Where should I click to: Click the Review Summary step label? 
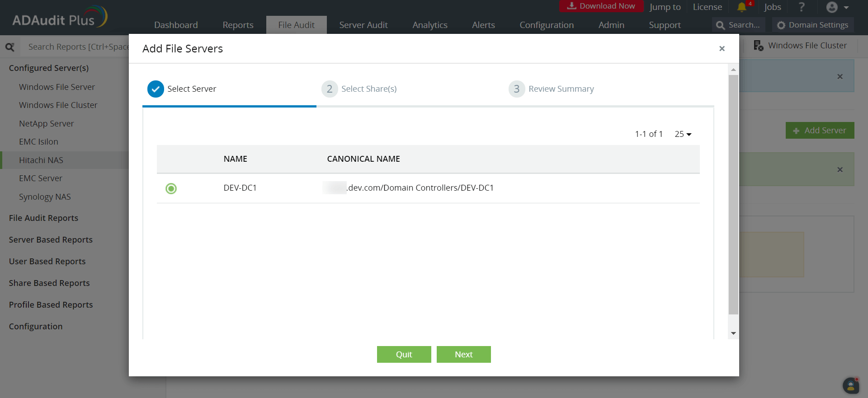coord(561,89)
